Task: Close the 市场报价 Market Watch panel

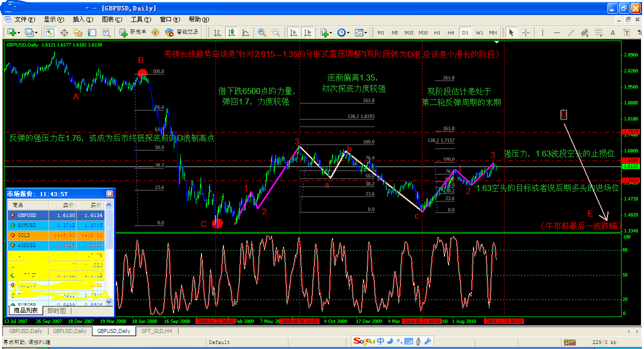Action: (109, 193)
